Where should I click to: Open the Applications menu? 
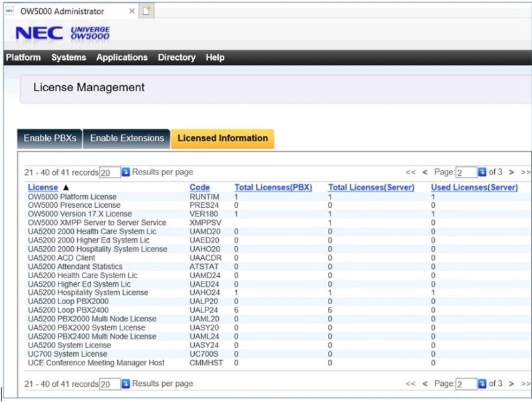pos(122,57)
